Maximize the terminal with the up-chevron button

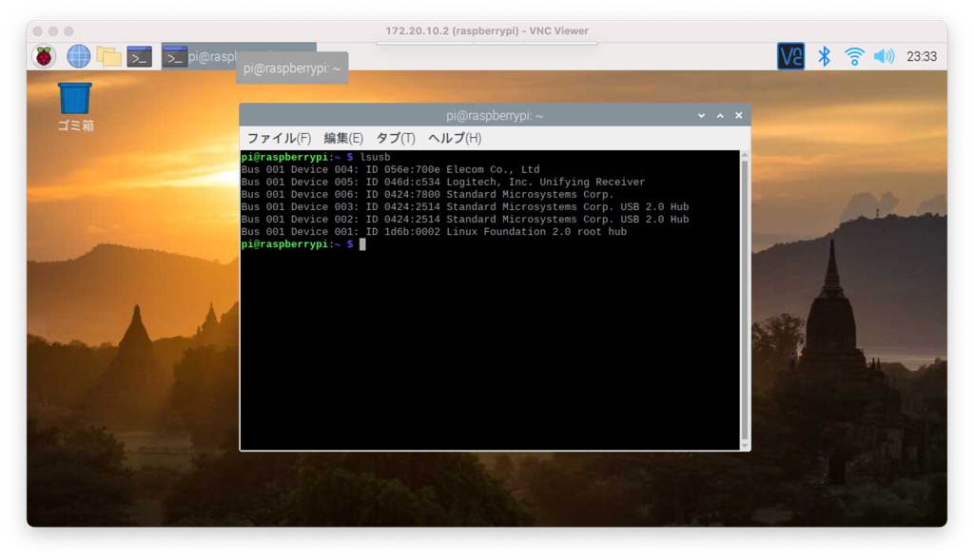click(720, 115)
